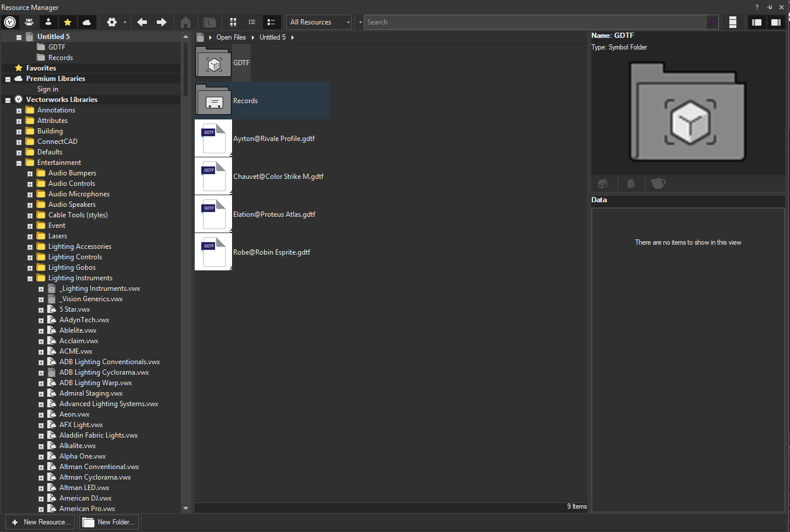The image size is (790, 532).
Task: Collapse the Lighting Instruments folder
Action: (x=30, y=279)
